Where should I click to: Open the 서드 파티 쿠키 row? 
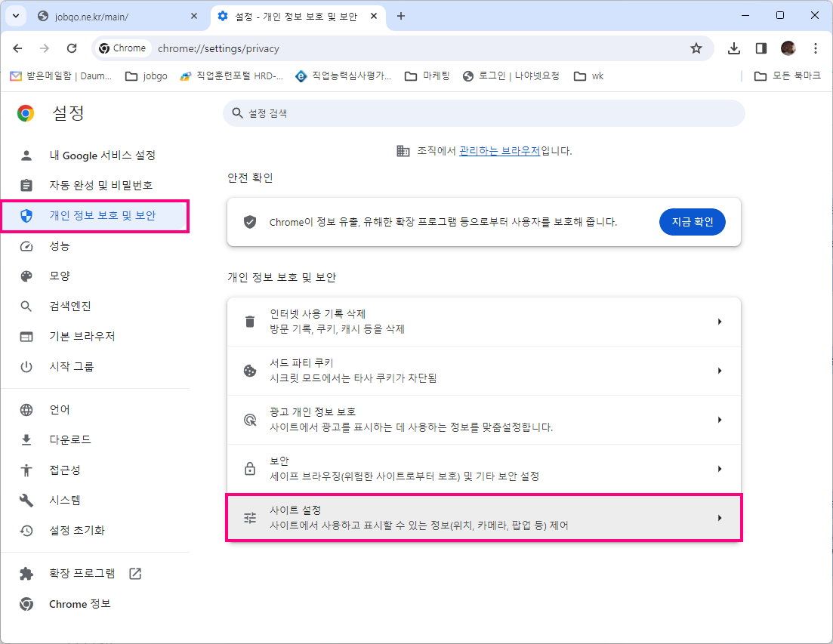(484, 371)
